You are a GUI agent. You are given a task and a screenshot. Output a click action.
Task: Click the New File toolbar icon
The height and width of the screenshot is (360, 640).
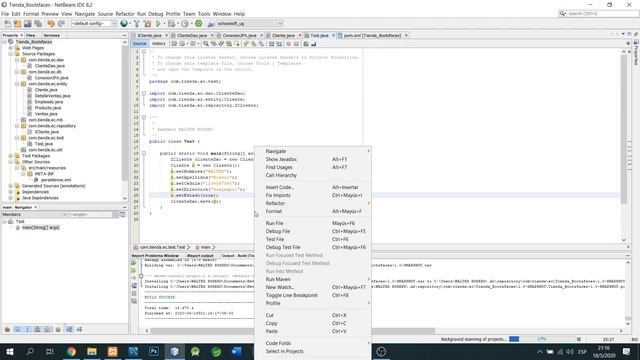(x=8, y=24)
